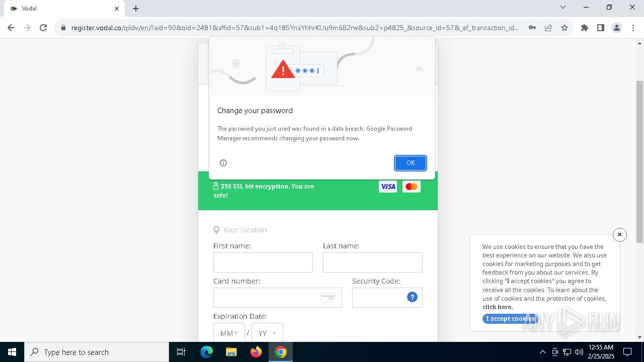Click the Visa card logo

tap(388, 187)
